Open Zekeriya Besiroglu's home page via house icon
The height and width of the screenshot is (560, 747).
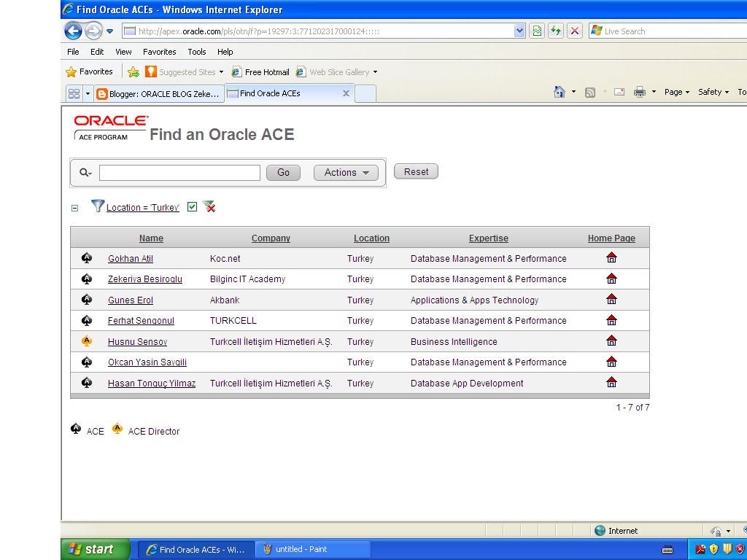(x=611, y=279)
